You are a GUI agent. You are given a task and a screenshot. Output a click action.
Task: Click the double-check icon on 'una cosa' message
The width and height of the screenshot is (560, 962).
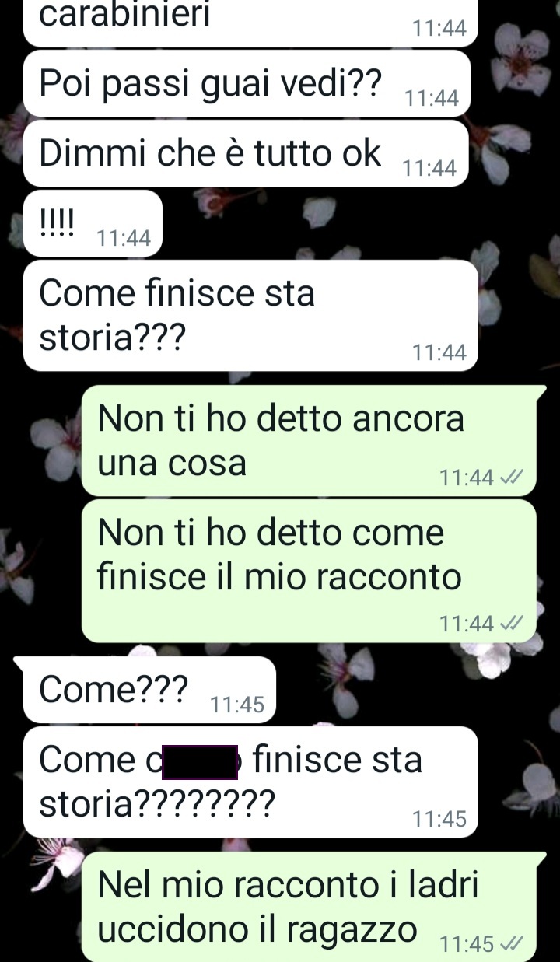click(x=512, y=476)
